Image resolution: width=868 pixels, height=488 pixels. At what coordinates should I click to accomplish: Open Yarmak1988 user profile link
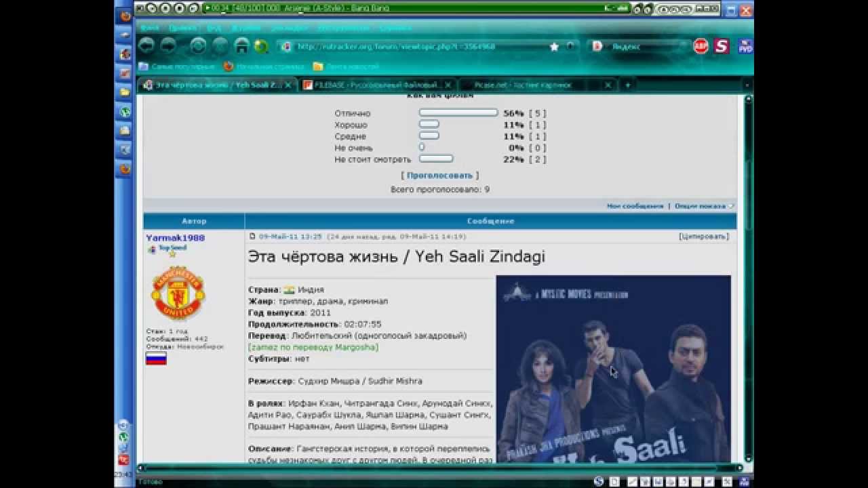click(175, 238)
